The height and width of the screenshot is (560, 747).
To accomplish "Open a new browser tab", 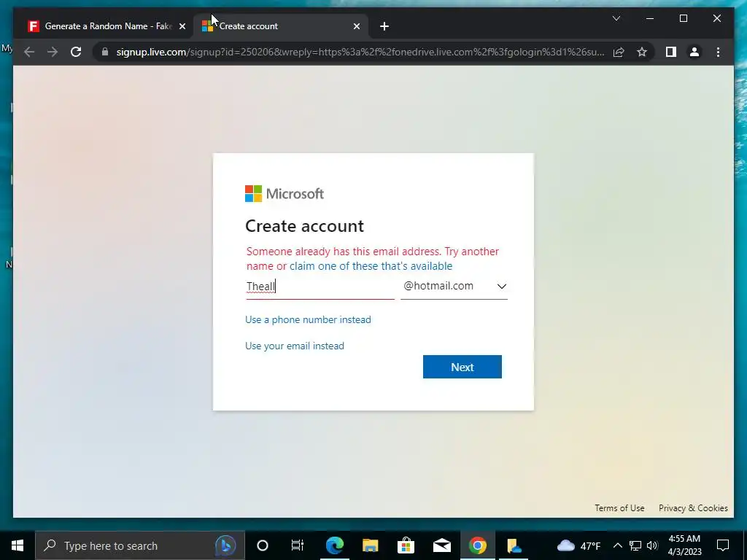I will (384, 26).
